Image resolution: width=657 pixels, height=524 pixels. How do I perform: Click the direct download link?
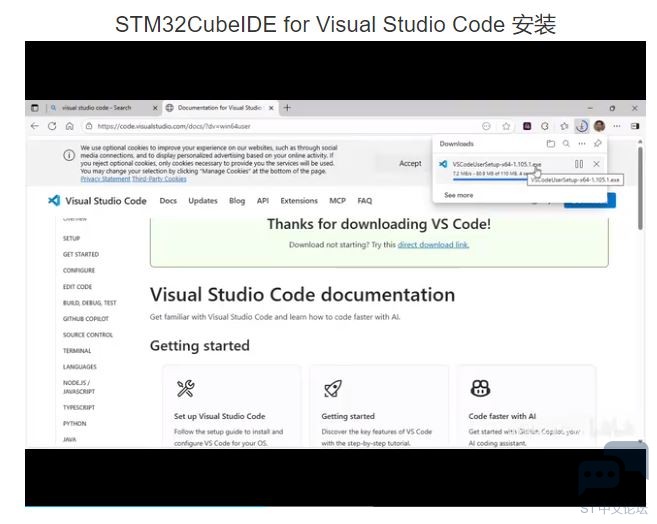tap(433, 245)
